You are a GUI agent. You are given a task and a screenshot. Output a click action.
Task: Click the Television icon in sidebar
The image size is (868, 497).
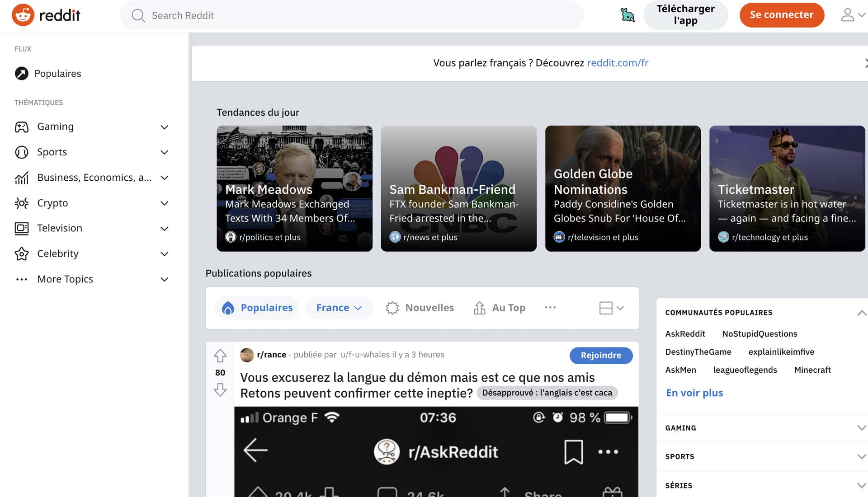click(22, 228)
